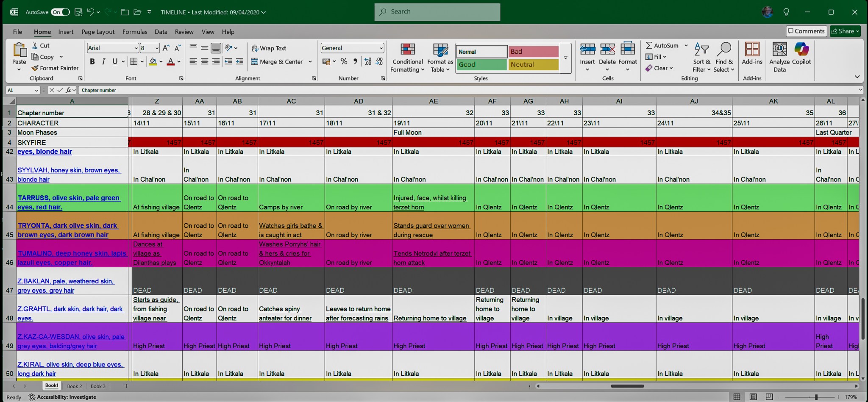This screenshot has height=402, width=868.
Task: Click the Format Painter icon
Action: (x=35, y=68)
